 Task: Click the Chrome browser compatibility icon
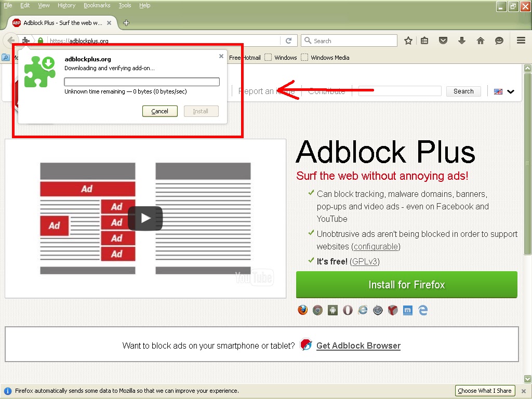(x=317, y=310)
